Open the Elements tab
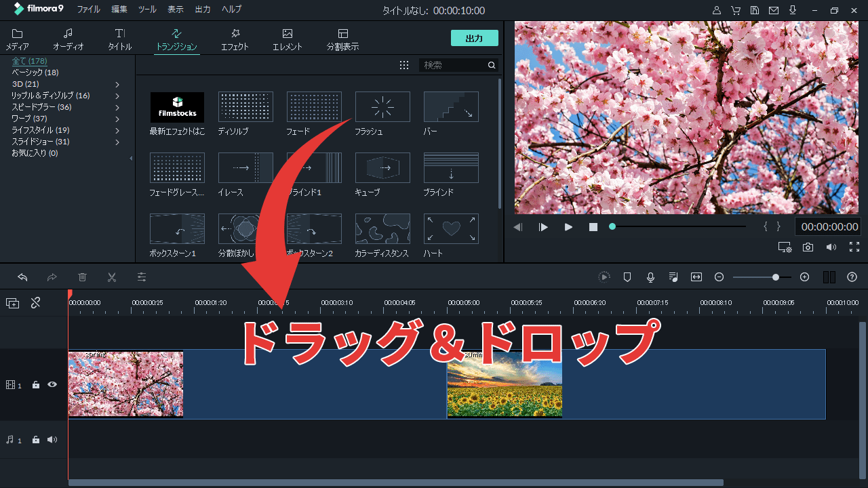Screen dimensions: 868x488 288,40
